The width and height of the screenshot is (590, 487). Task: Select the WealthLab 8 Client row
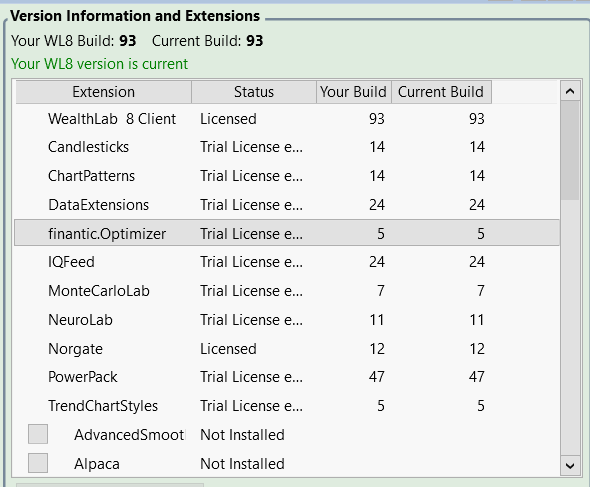[287, 119]
